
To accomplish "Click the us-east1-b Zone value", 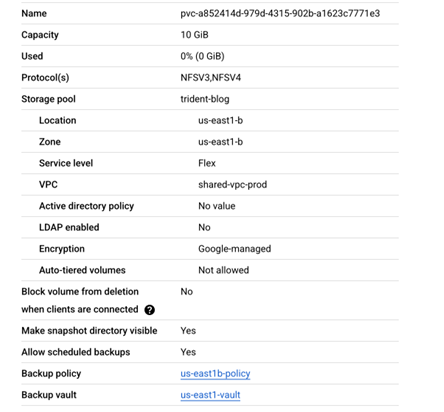I will click(x=221, y=142).
